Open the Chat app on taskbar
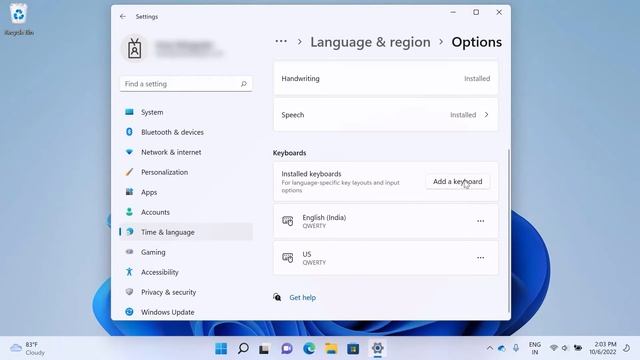The width and height of the screenshot is (640, 360). coord(287,349)
